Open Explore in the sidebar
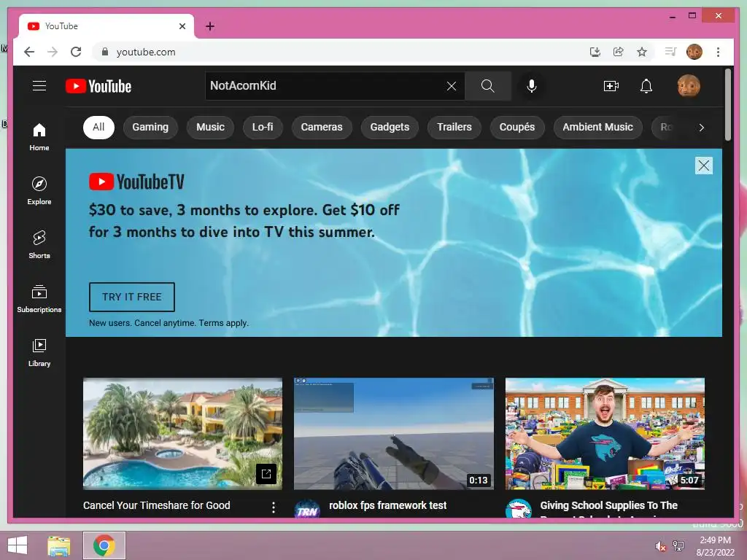 tap(39, 191)
